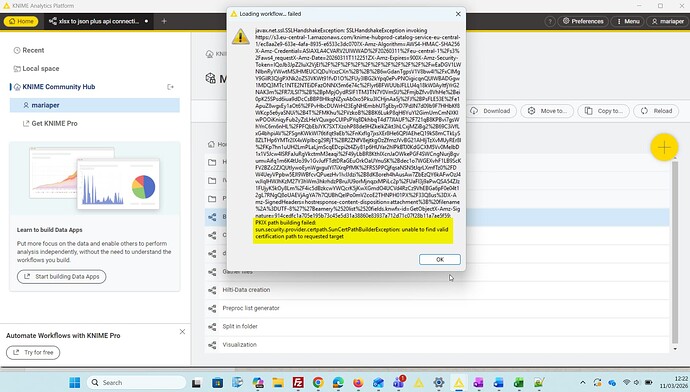Open Microsoft Teams from the taskbar

point(399,383)
